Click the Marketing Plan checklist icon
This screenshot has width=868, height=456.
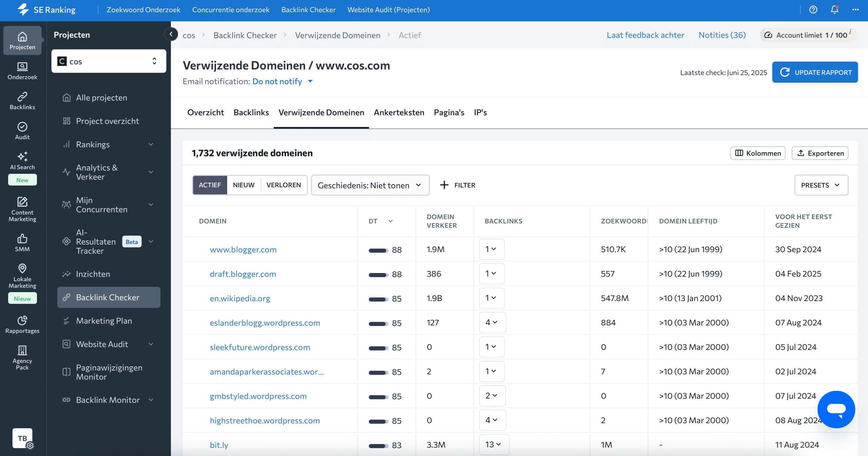pyautogui.click(x=66, y=320)
